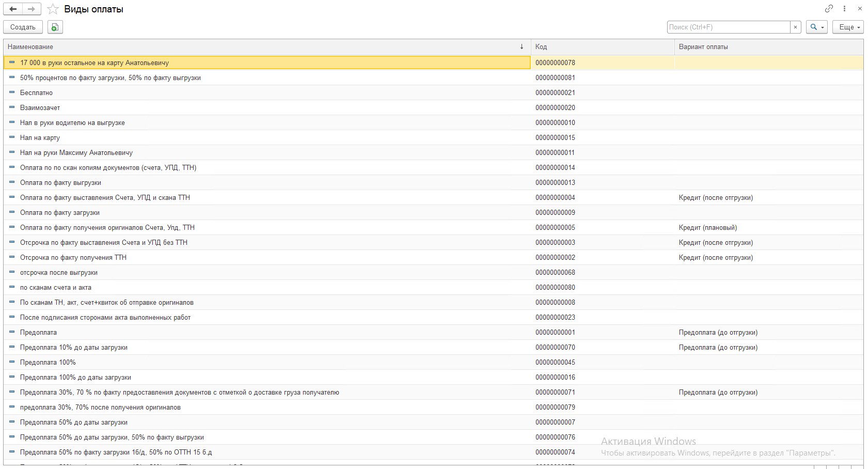Click the sort arrow in Наименование header
Viewport: 868px width, 469px height.
[x=522, y=47]
